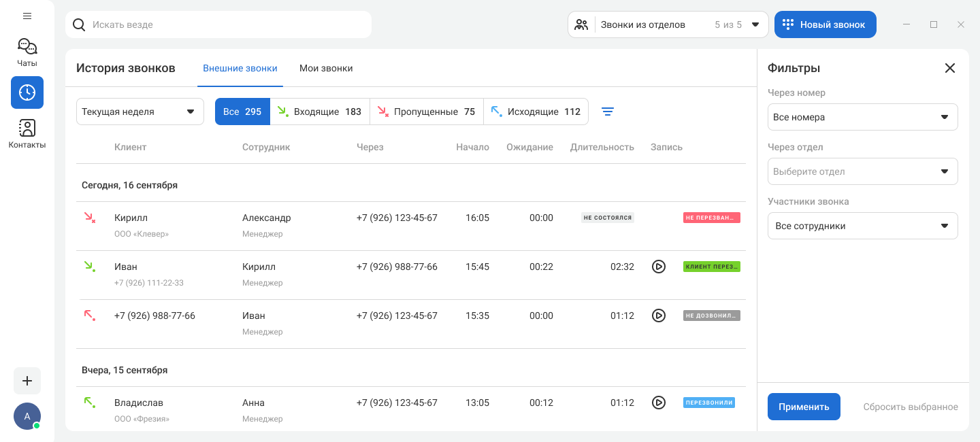Play the recording of Иван's 15:45 call
The height and width of the screenshot is (442, 980).
pos(658,267)
